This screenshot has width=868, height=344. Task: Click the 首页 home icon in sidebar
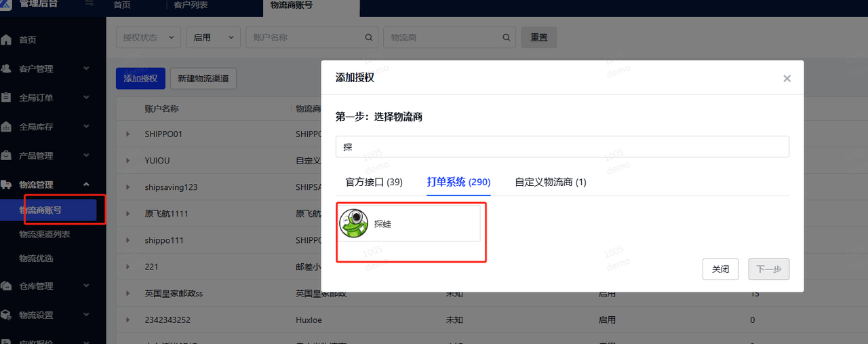coord(7,40)
